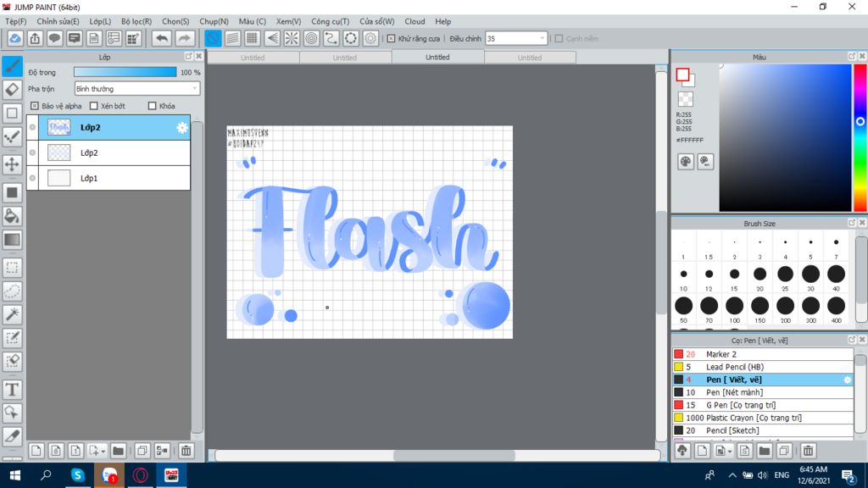Screen dimensions: 868x488
Task: Select the rectangular selection tool
Action: [12, 268]
